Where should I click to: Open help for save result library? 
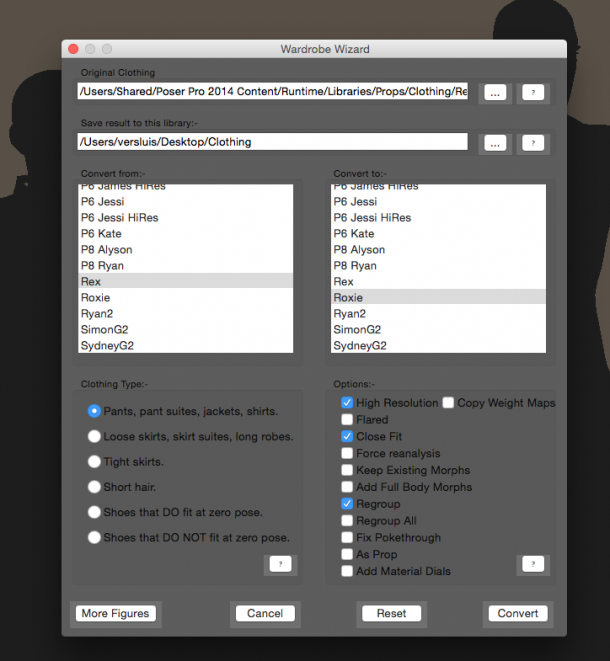tap(533, 142)
